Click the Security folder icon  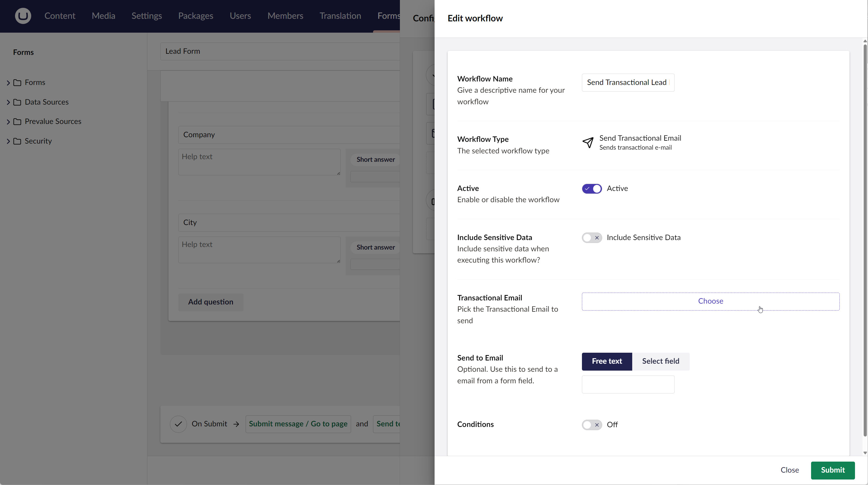(17, 141)
